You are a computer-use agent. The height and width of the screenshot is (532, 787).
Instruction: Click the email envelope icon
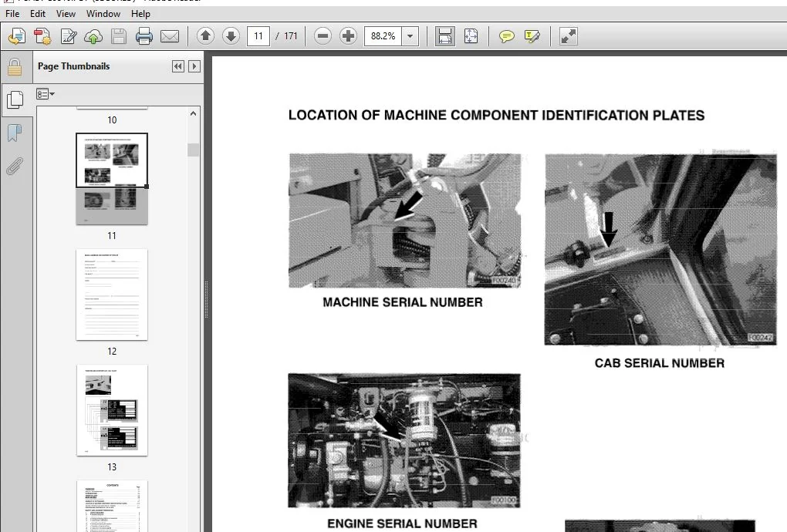tap(170, 36)
